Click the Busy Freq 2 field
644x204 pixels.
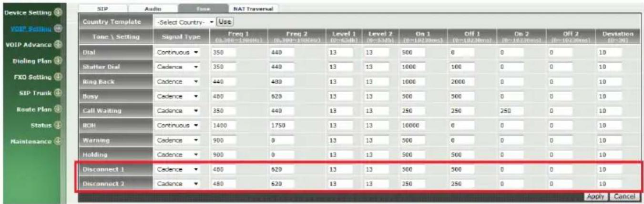282,97
